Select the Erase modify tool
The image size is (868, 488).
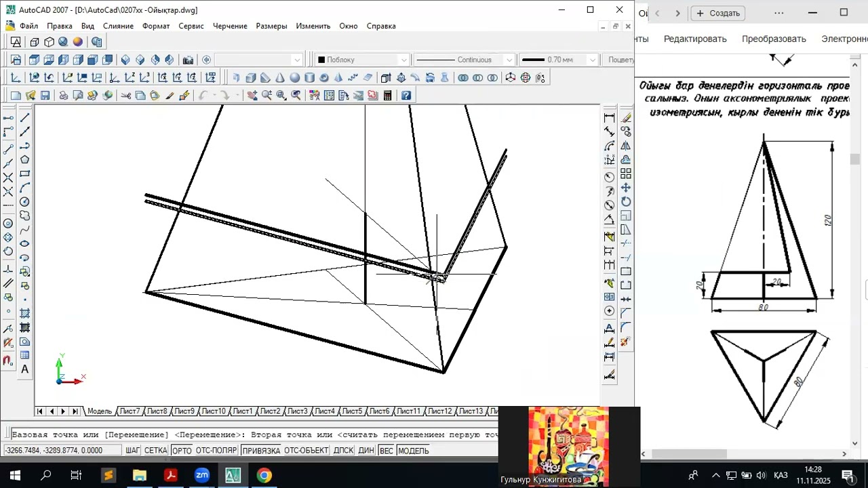(626, 117)
